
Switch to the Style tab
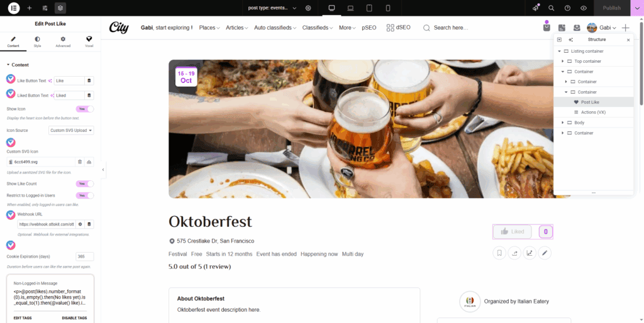[37, 41]
